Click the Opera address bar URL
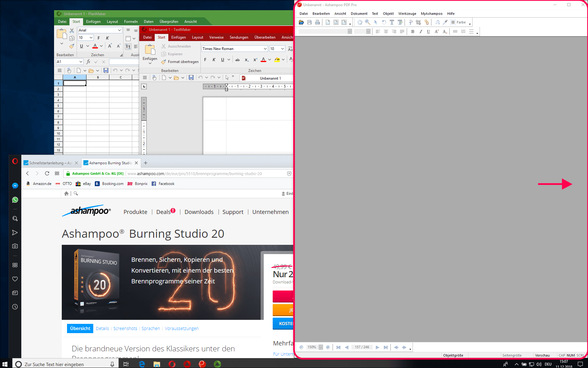Screen dimensions: 588x368 click(195, 174)
